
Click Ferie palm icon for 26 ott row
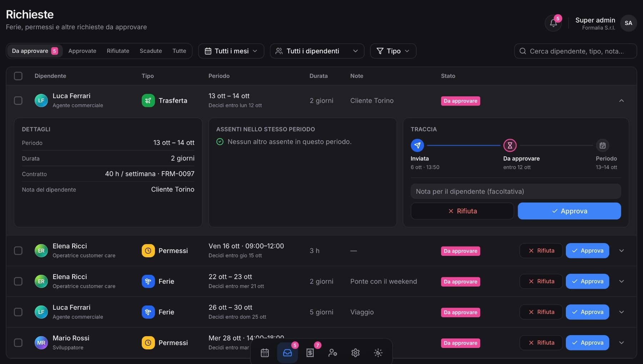tap(148, 312)
